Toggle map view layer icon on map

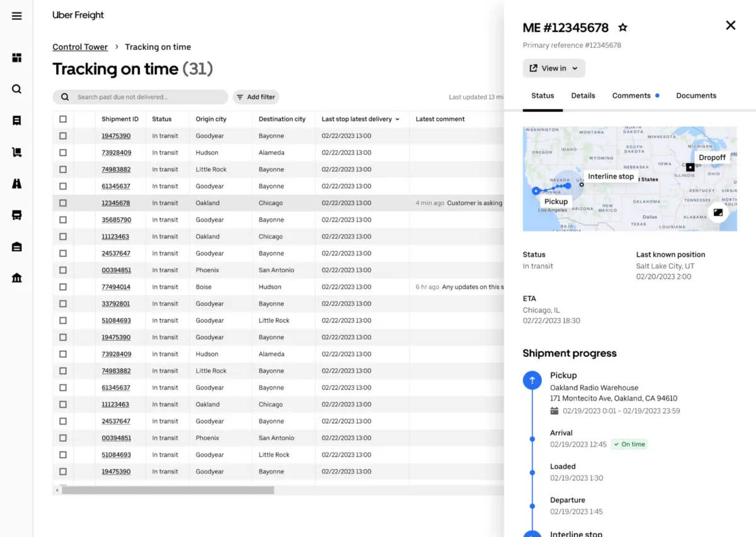(x=718, y=213)
